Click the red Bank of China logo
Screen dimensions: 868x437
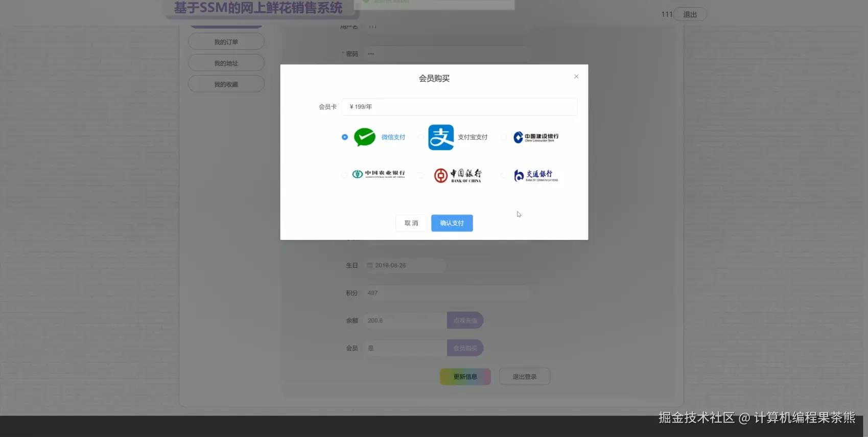click(458, 175)
